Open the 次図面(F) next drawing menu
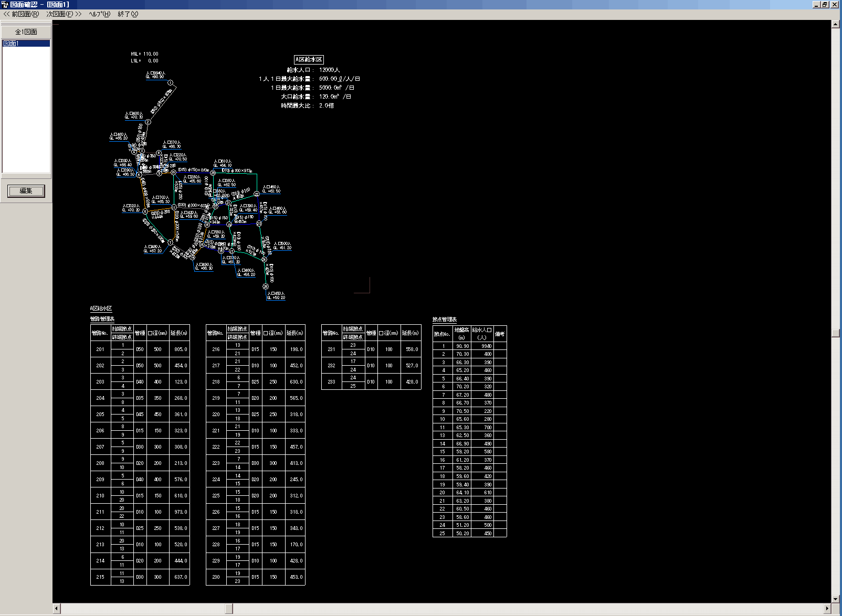 tap(64, 14)
